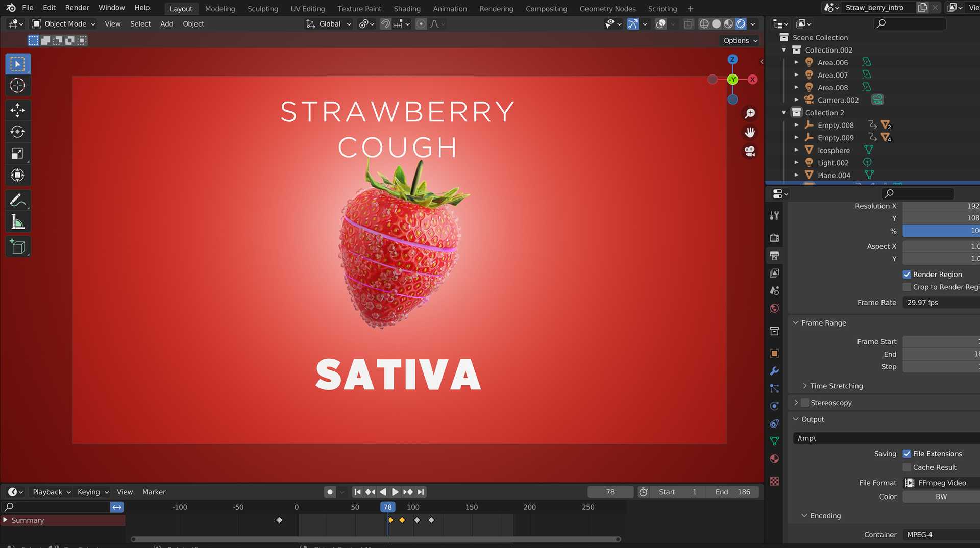Enable the Stereoscopy checkbox
Screen dimensions: 980x548
tap(805, 403)
